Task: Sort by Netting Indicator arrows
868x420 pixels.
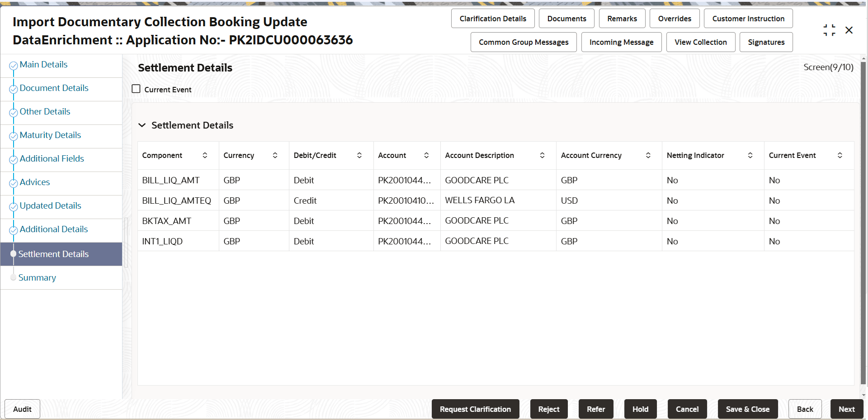Action: (750, 155)
